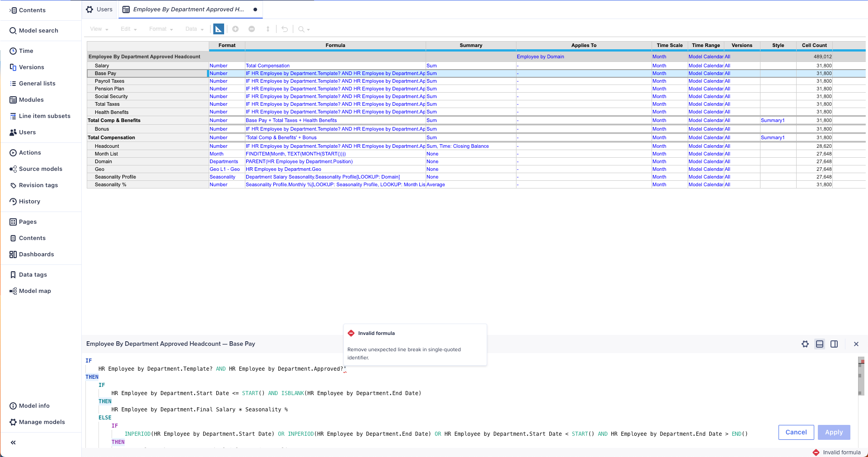Toggle the bottom-docked formula editor layout
The image size is (868, 457).
(x=820, y=344)
